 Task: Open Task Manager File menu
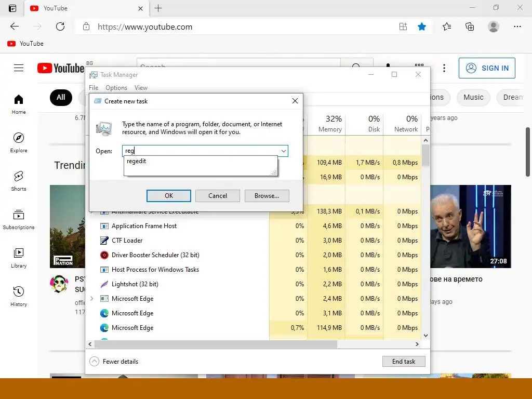94,88
